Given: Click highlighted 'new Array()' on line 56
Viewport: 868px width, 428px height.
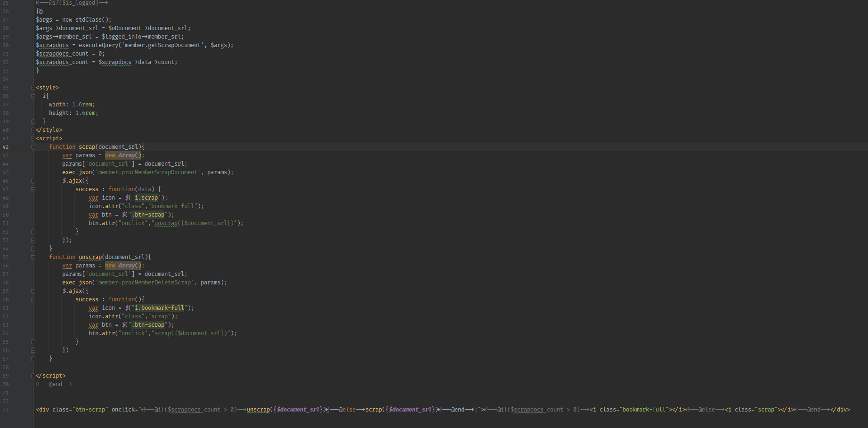Looking at the screenshot, I should click(123, 266).
